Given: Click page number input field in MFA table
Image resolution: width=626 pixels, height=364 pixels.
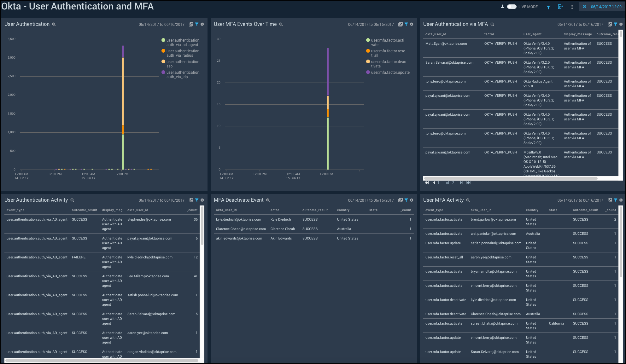Looking at the screenshot, I should [439, 182].
